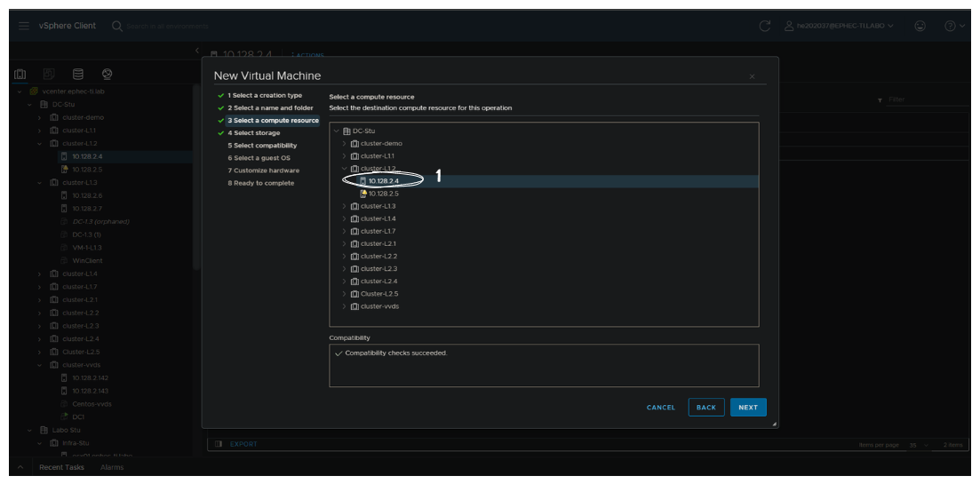Close the New Virtual Machine dialog

coord(752,76)
